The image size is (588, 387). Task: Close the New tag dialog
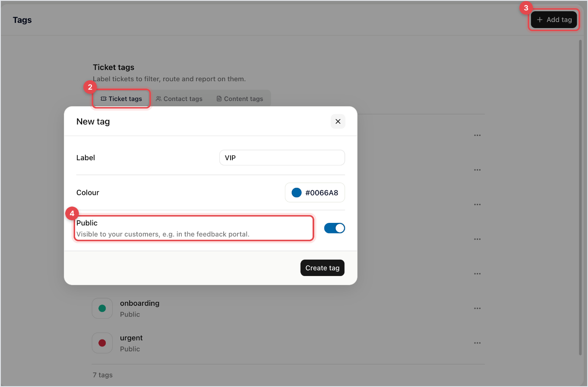pos(338,121)
